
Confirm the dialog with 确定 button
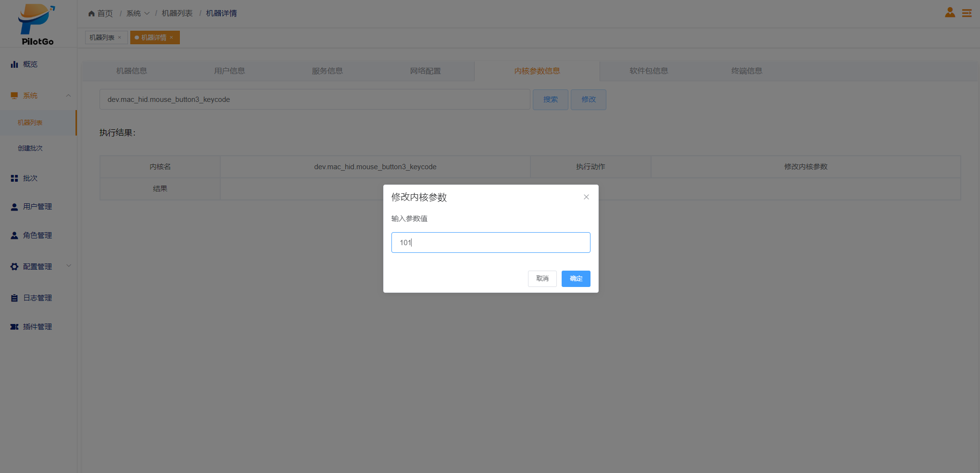[576, 279]
